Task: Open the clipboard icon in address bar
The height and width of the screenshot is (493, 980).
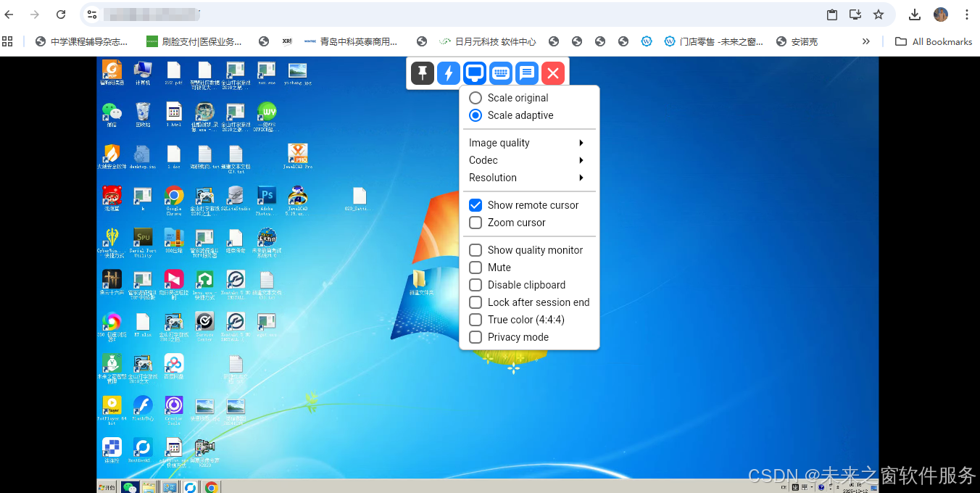Action: [832, 14]
